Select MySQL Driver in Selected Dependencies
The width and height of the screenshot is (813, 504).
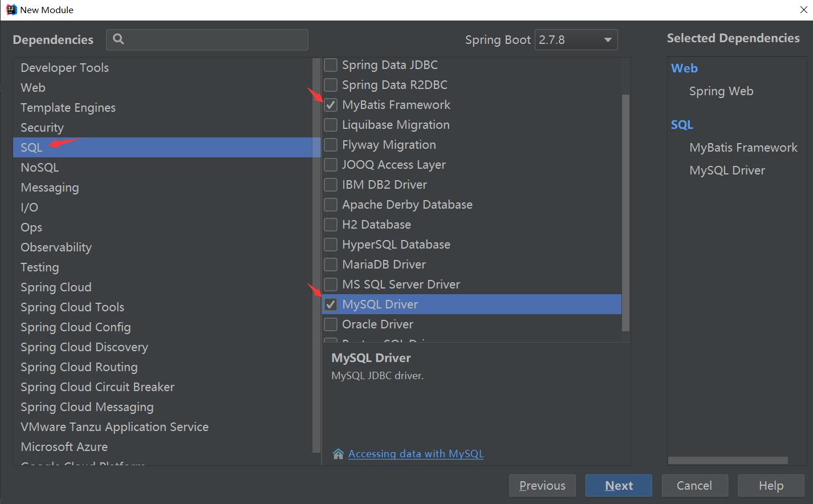tap(727, 170)
